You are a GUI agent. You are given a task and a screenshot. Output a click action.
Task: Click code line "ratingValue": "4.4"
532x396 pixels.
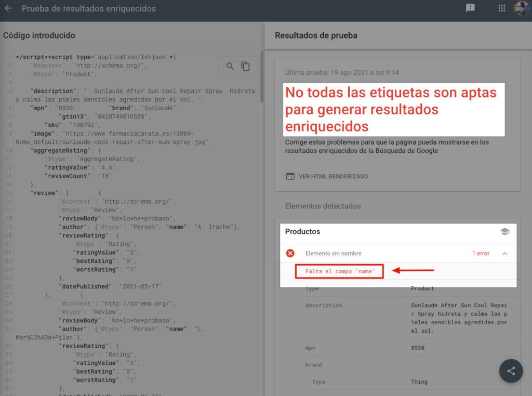[81, 168]
